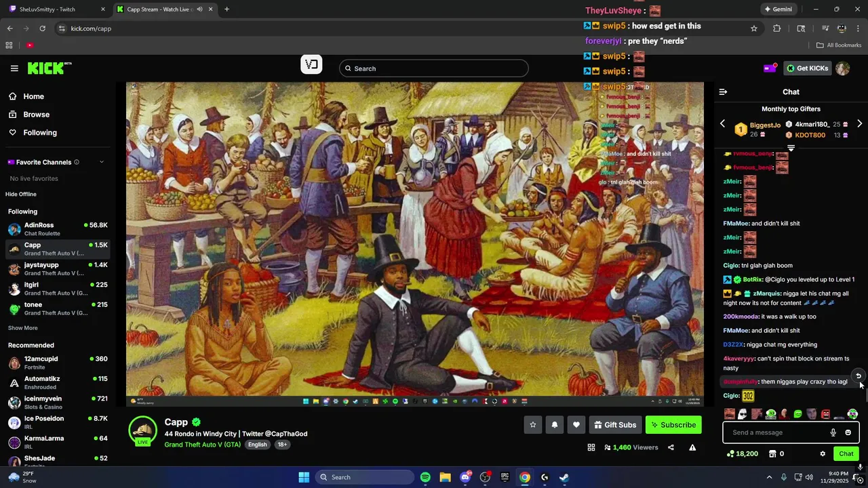The width and height of the screenshot is (868, 488).
Task: Toggle Hide Offline in the sidebar
Action: [21, 195]
